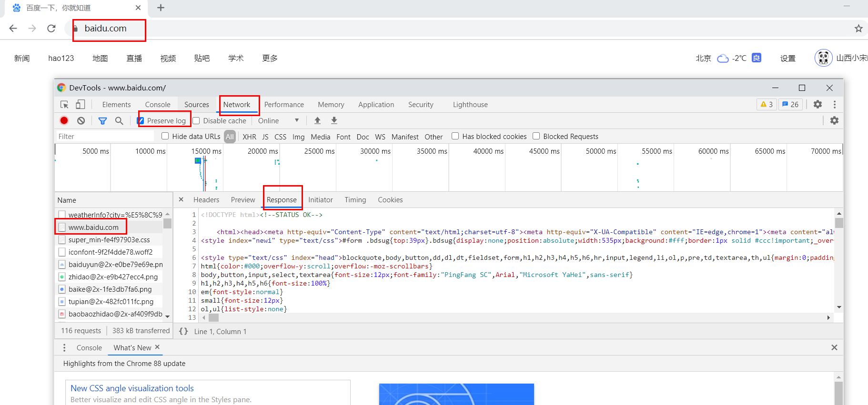Open 设置 on the Baidu page

click(x=788, y=58)
